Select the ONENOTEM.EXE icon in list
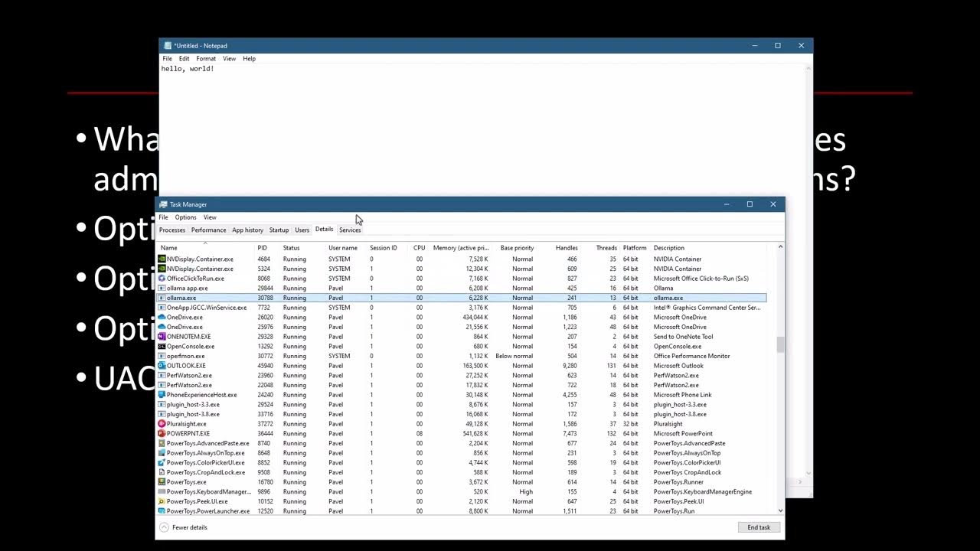980x551 pixels. click(162, 337)
